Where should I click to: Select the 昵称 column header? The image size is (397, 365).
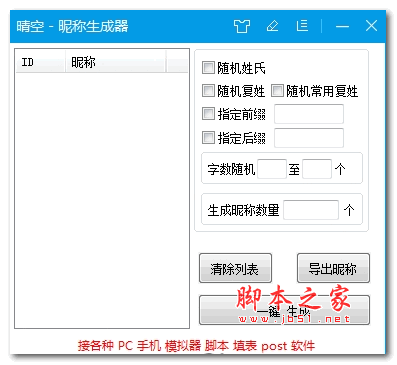115,62
